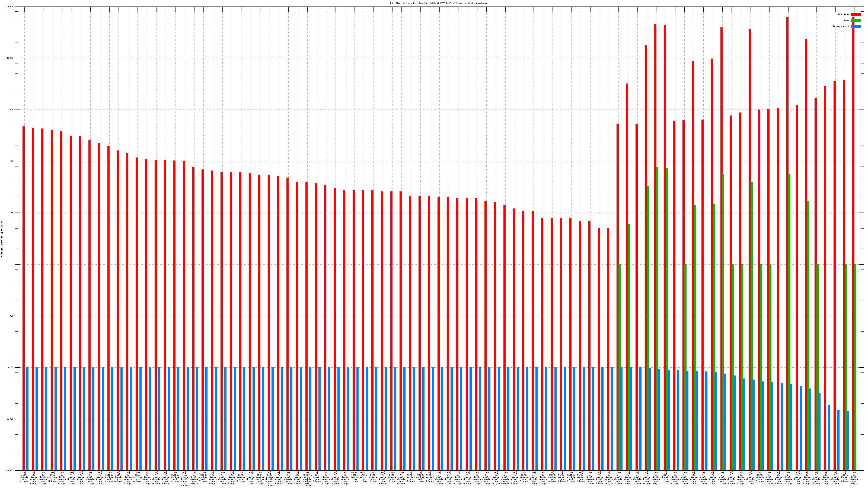Click the x-axis label '14@ dnsbl.sorbs.net 4 hops'
The image size is (868, 488).
(109, 477)
